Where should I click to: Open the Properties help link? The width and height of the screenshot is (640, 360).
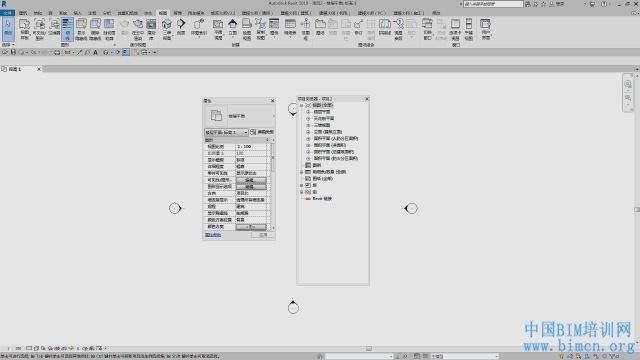[213, 235]
